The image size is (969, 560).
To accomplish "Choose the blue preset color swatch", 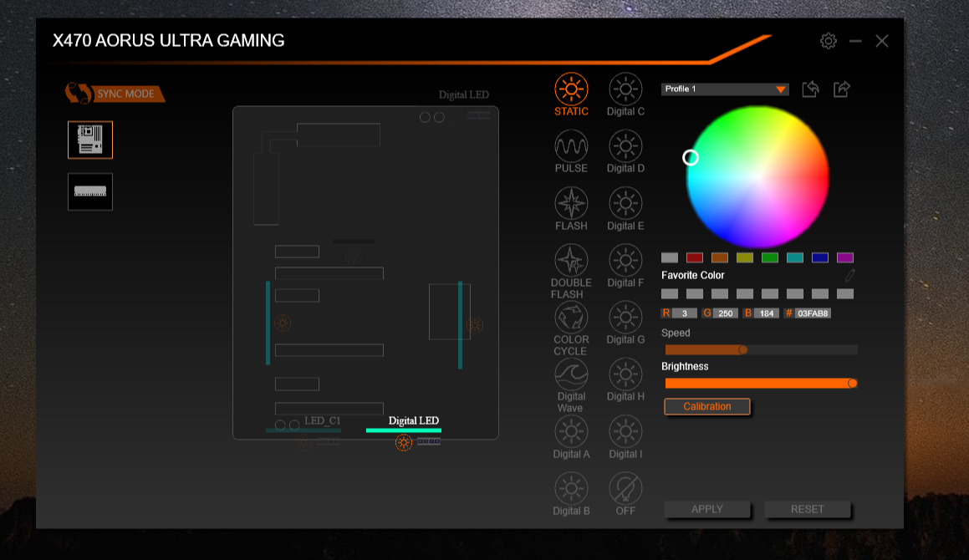I will 820,257.
